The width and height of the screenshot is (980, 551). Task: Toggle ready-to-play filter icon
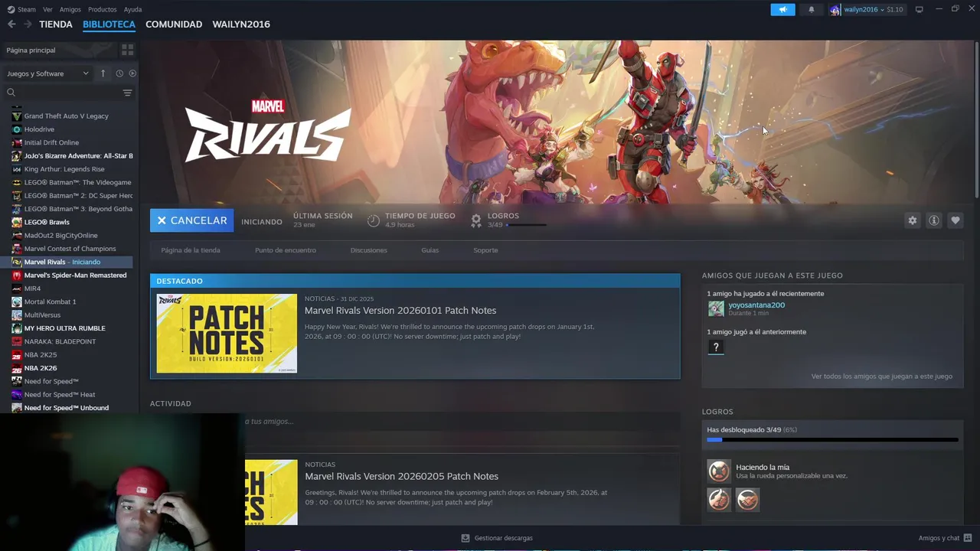(132, 73)
